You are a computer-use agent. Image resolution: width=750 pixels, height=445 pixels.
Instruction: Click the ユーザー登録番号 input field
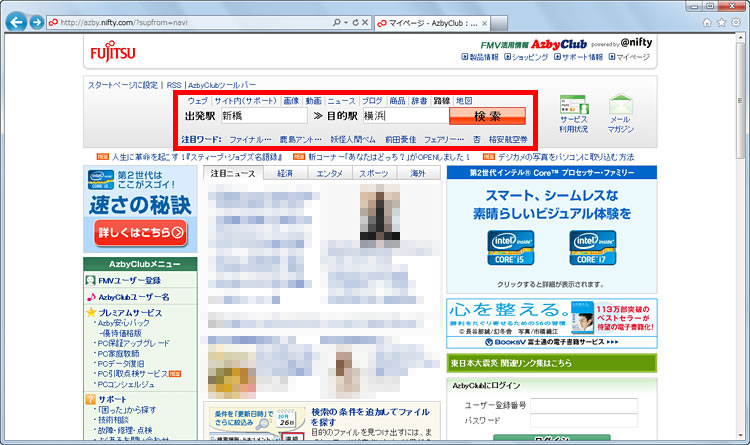click(584, 405)
